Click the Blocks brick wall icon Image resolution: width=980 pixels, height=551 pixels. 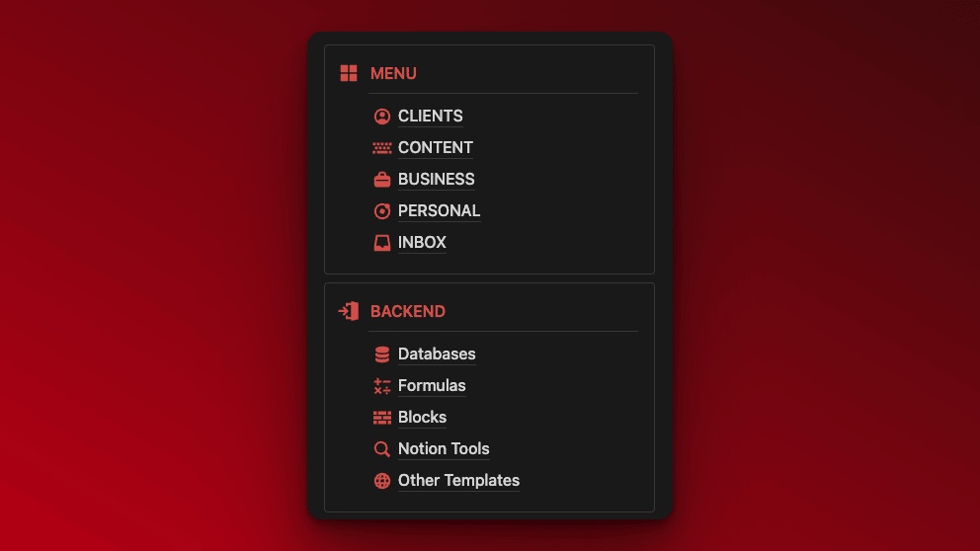(382, 418)
